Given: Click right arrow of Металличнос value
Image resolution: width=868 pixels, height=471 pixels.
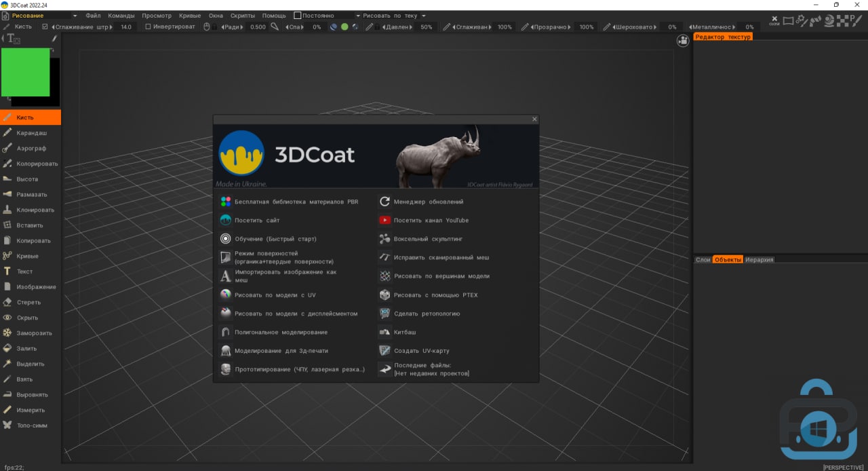Looking at the screenshot, I should point(734,27).
